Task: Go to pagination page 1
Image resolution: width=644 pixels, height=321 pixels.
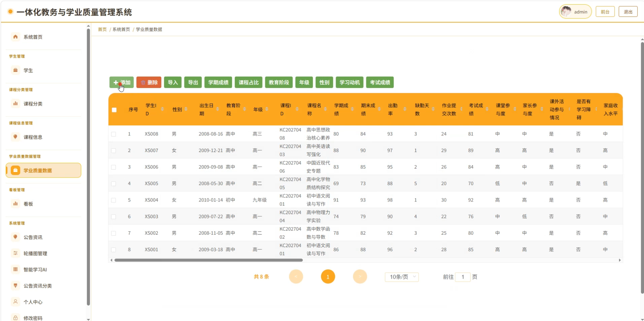Action: 328,277
